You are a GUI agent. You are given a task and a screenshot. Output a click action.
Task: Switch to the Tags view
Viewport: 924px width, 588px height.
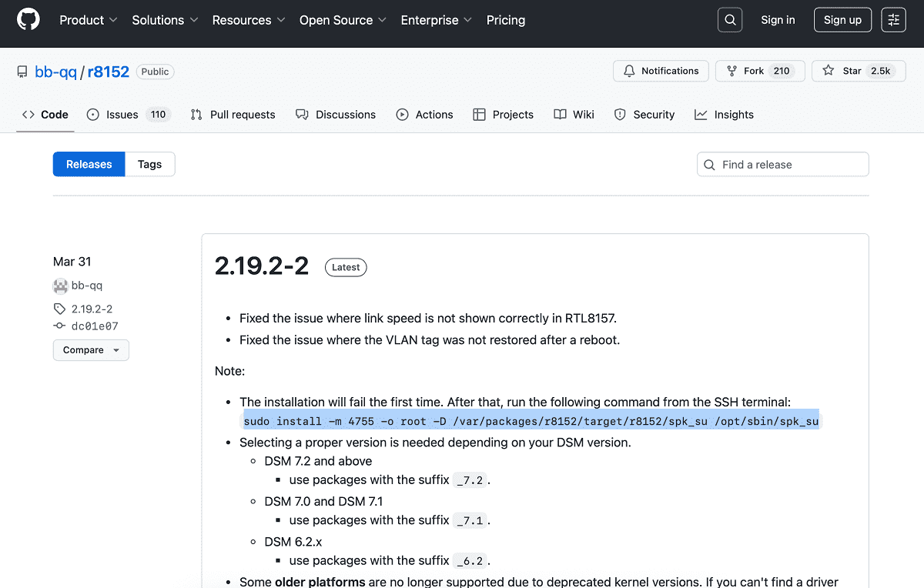(x=150, y=164)
